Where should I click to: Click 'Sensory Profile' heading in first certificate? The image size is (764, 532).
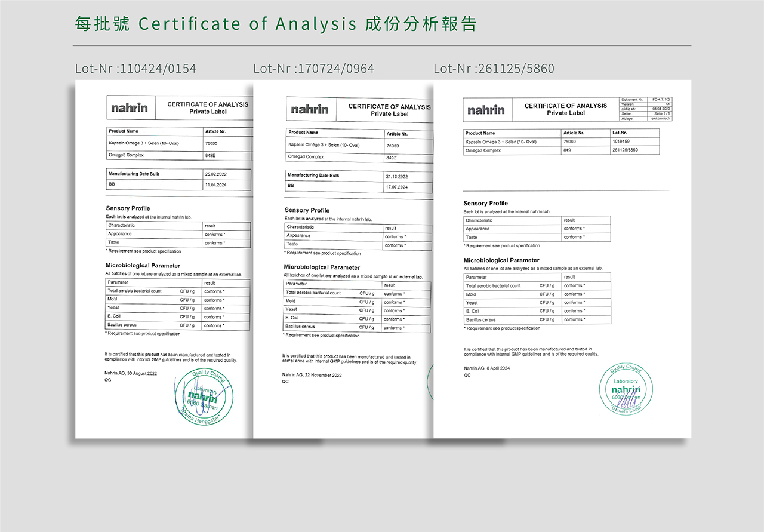(128, 208)
